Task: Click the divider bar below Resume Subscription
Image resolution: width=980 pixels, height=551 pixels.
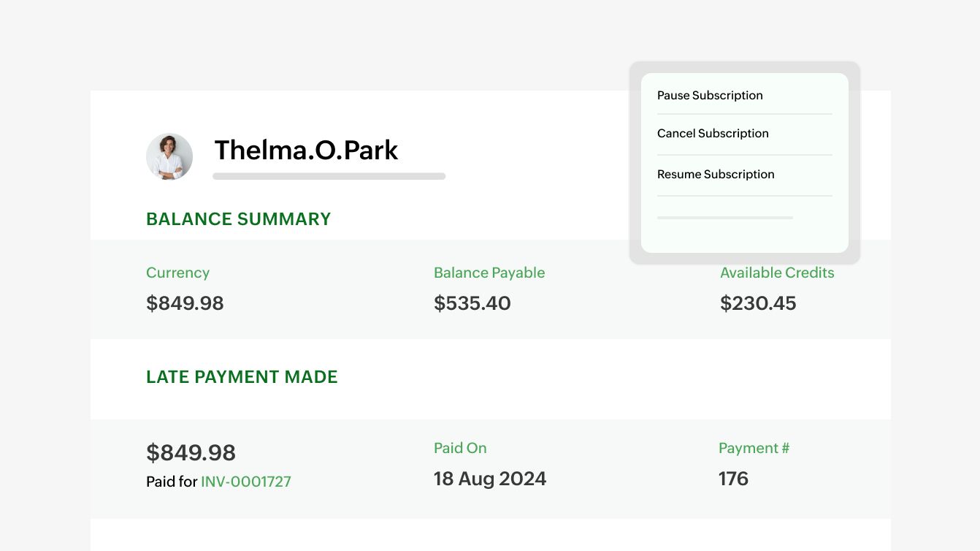Action: point(725,217)
